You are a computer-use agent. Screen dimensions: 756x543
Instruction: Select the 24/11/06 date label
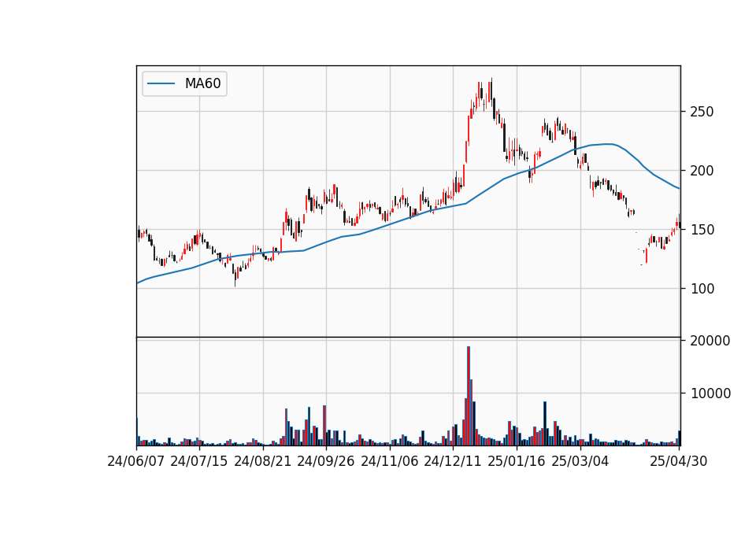point(389,461)
